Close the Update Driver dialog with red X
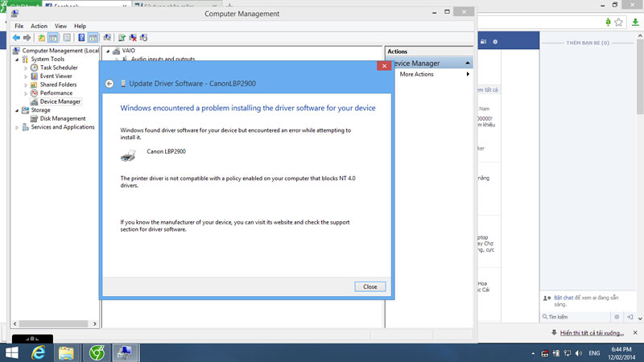This screenshot has width=644, height=362. [384, 66]
